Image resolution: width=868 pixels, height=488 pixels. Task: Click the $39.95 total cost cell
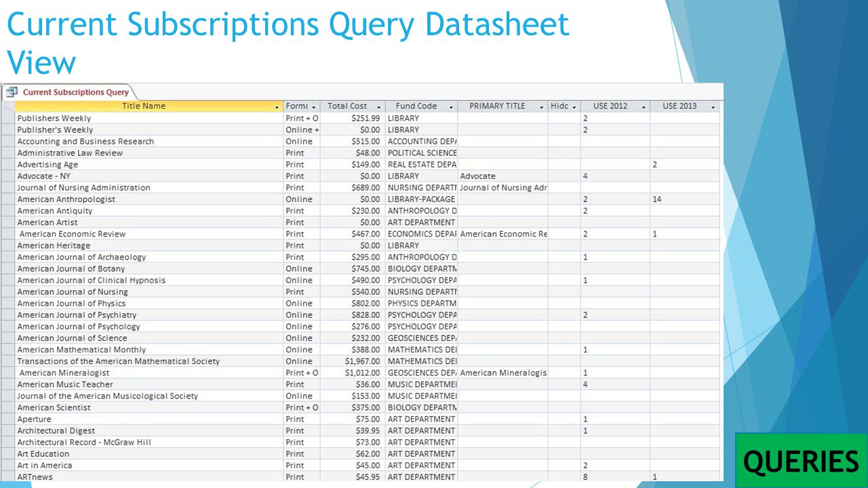click(353, 430)
